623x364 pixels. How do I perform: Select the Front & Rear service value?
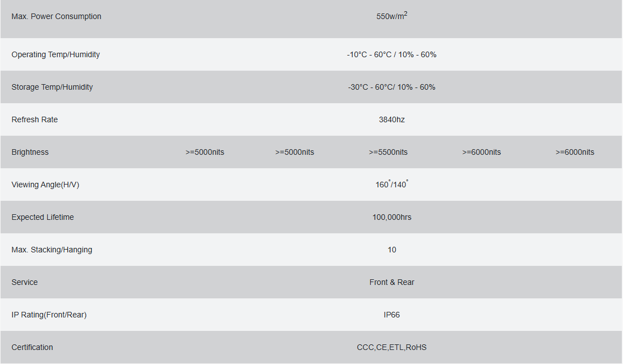[x=392, y=283]
